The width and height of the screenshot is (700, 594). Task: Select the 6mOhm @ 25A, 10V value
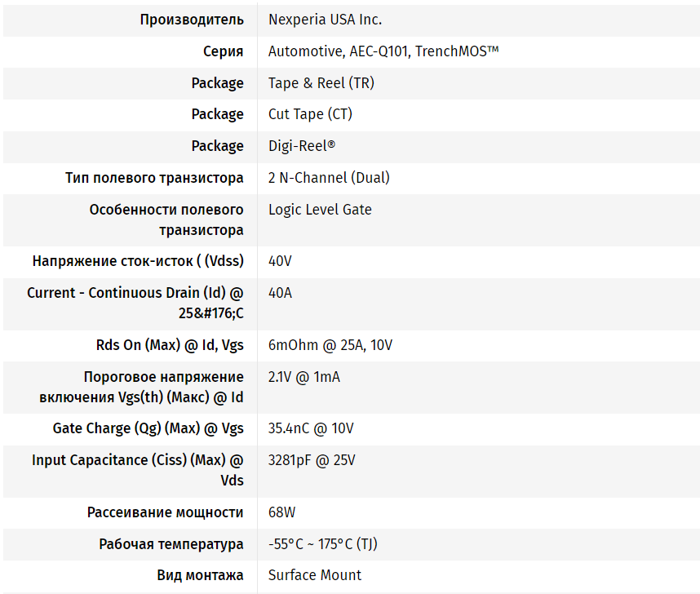click(x=330, y=345)
